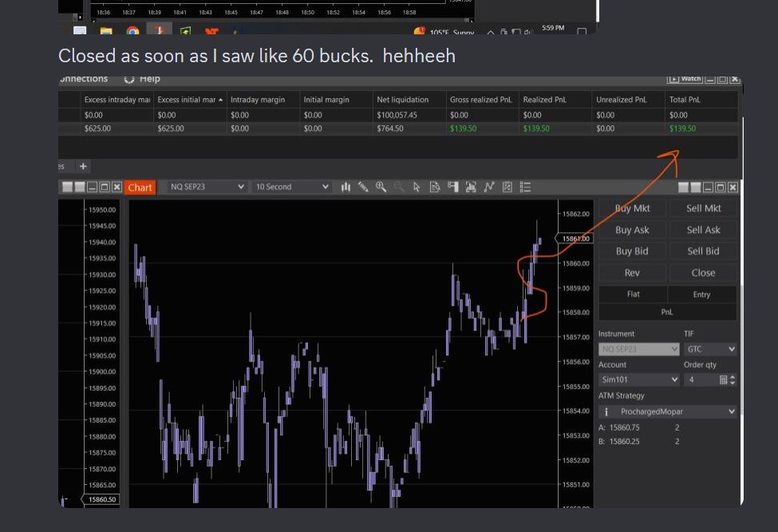Click the Rev button
This screenshot has width=778, height=532.
tap(632, 273)
